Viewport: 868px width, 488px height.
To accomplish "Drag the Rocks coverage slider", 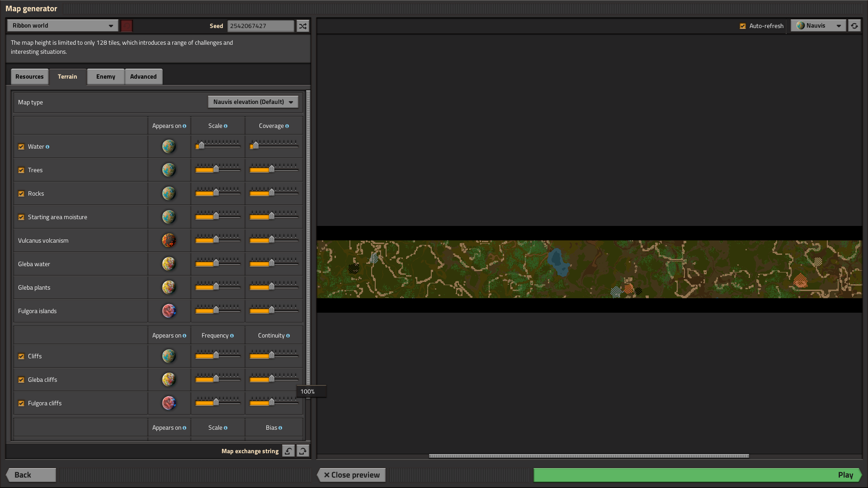I will pyautogui.click(x=271, y=194).
